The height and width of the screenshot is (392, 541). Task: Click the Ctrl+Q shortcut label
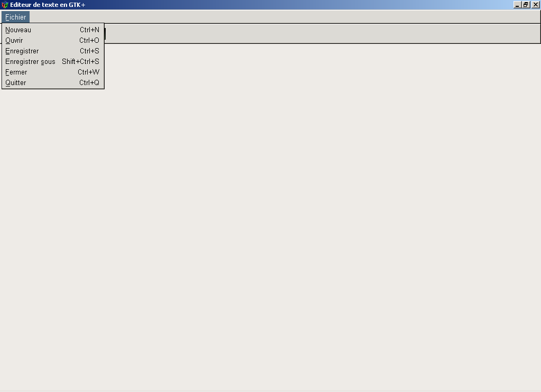click(89, 83)
